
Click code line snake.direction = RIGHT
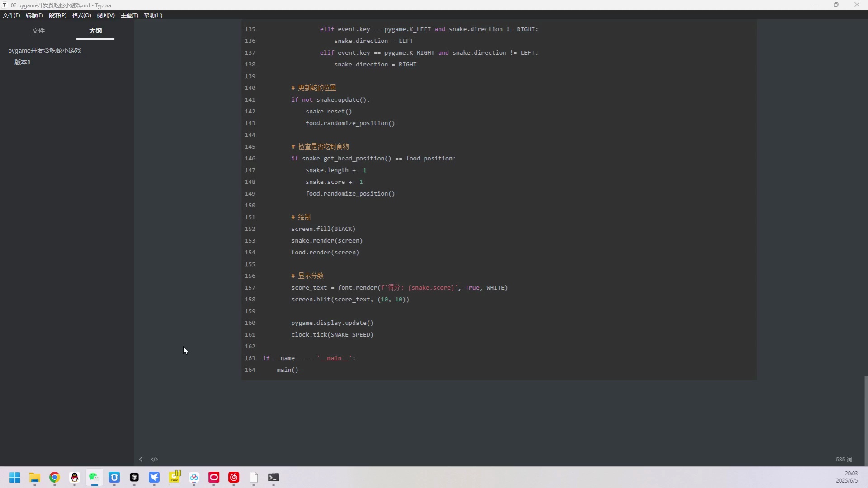(375, 64)
